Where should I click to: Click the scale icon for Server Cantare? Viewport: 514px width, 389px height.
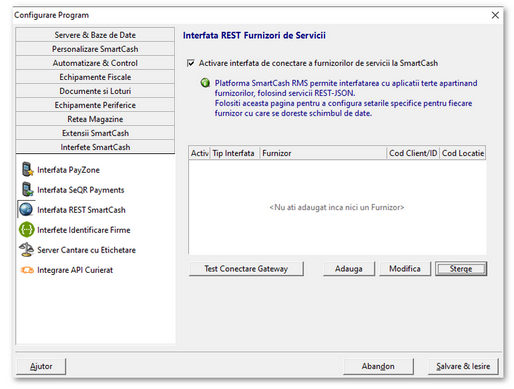click(27, 250)
